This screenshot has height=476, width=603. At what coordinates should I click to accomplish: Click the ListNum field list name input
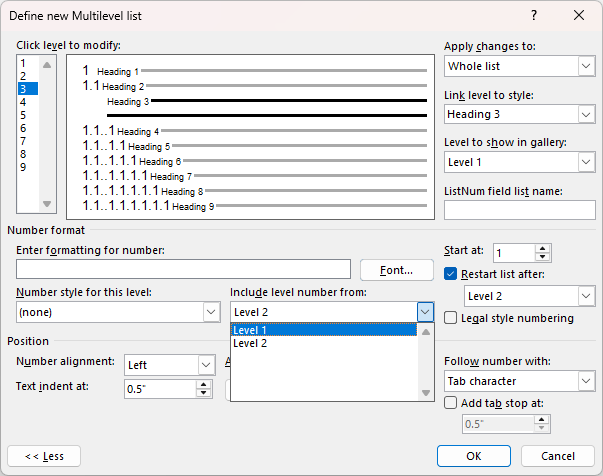[x=520, y=210]
